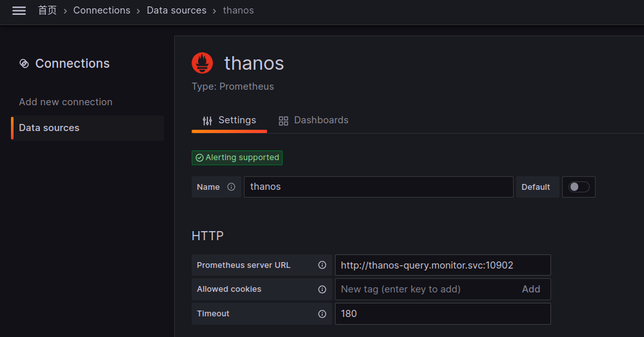
Task: Click Data sources in the breadcrumb
Action: tap(176, 10)
